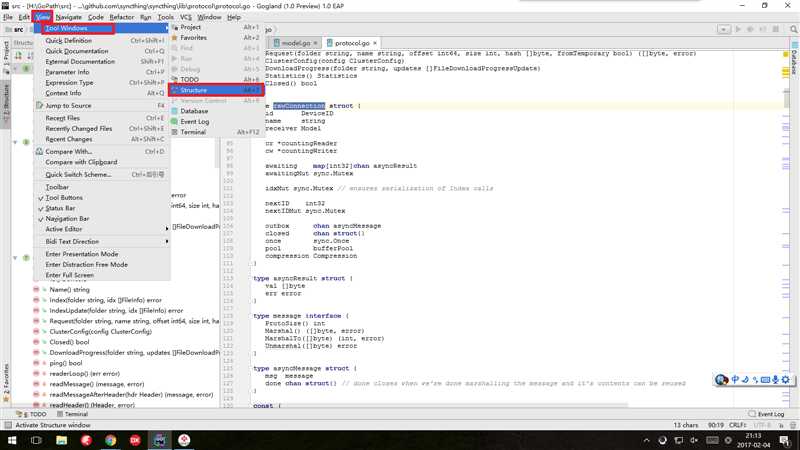Choose Quick Definition menu entry

pos(102,40)
